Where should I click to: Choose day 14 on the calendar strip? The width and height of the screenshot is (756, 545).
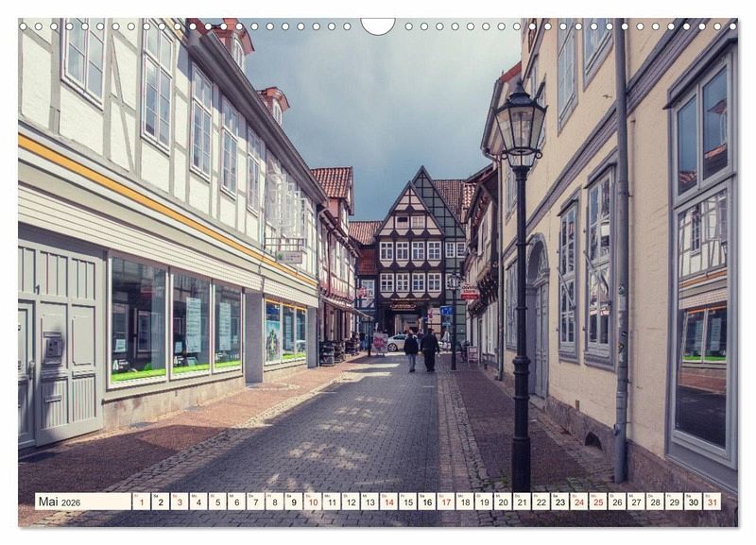(x=388, y=502)
